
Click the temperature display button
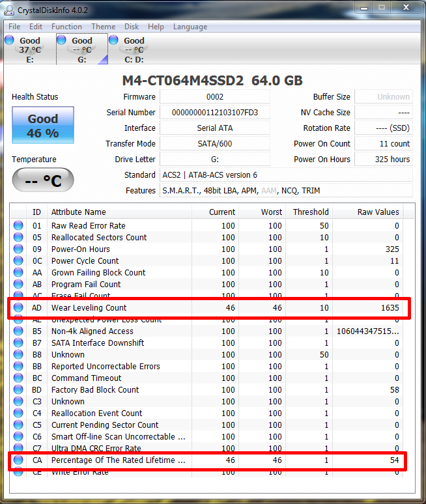point(43,180)
